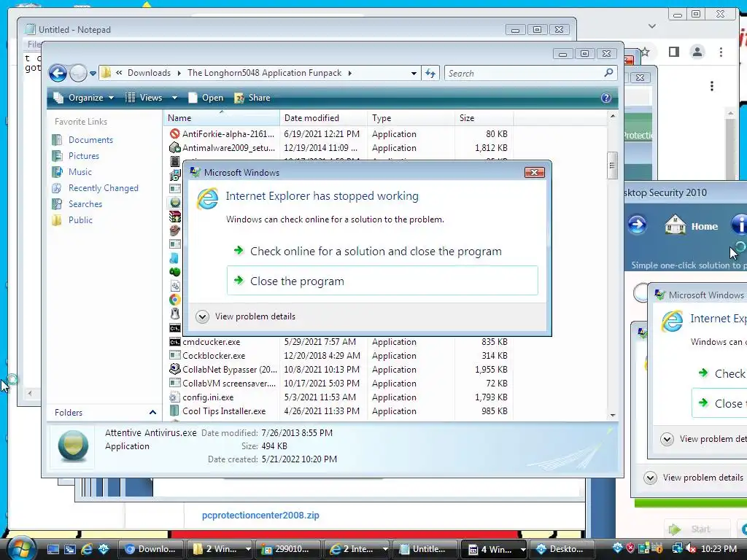Image resolution: width=747 pixels, height=560 pixels.
Task: Select config.ini.exe gear icon
Action: click(x=175, y=397)
